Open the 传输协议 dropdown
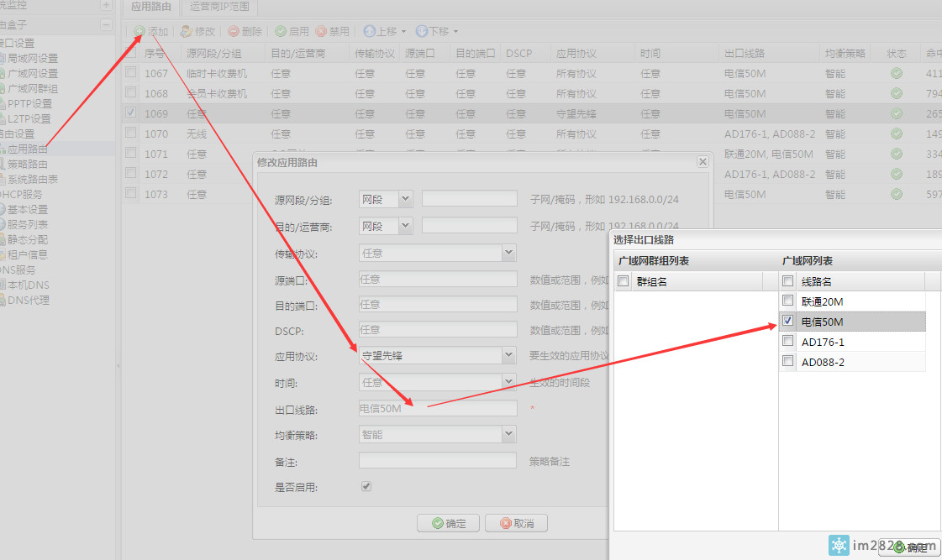Screen dimensions: 942x560 coord(508,253)
